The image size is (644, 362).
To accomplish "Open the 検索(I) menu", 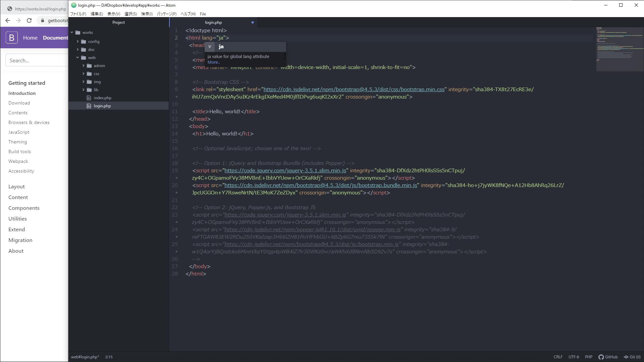I will point(147,14).
